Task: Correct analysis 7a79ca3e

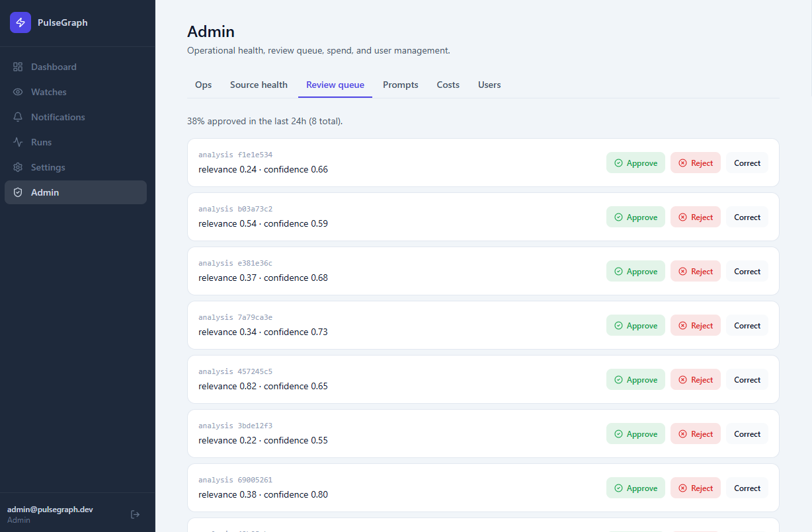Action: coord(747,325)
